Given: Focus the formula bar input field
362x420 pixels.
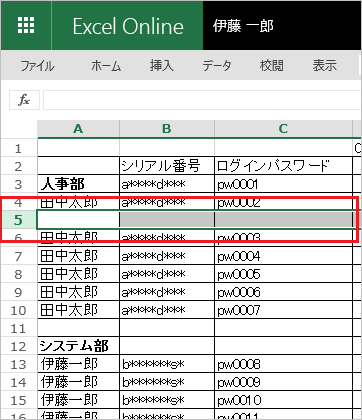Looking at the screenshot, I should pos(202,100).
